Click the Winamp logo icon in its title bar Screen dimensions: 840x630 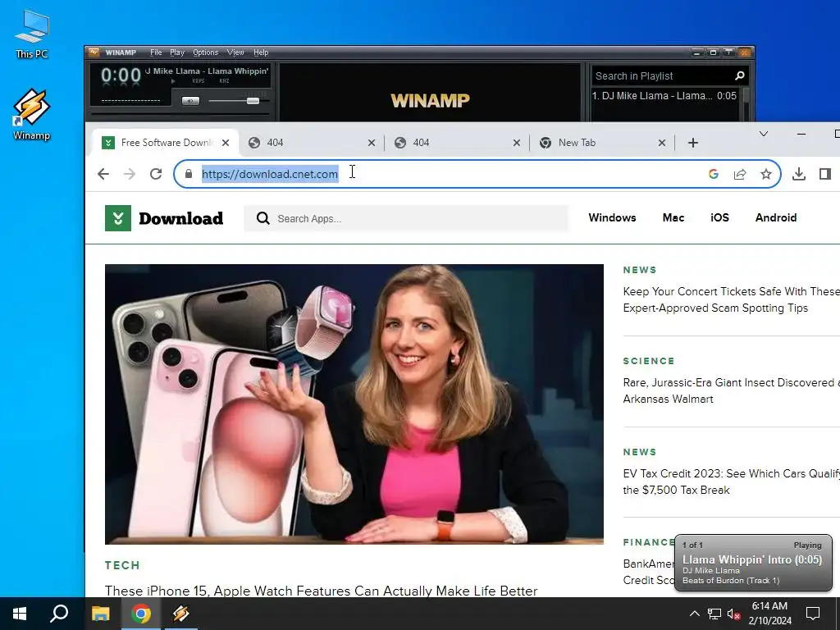click(94, 52)
